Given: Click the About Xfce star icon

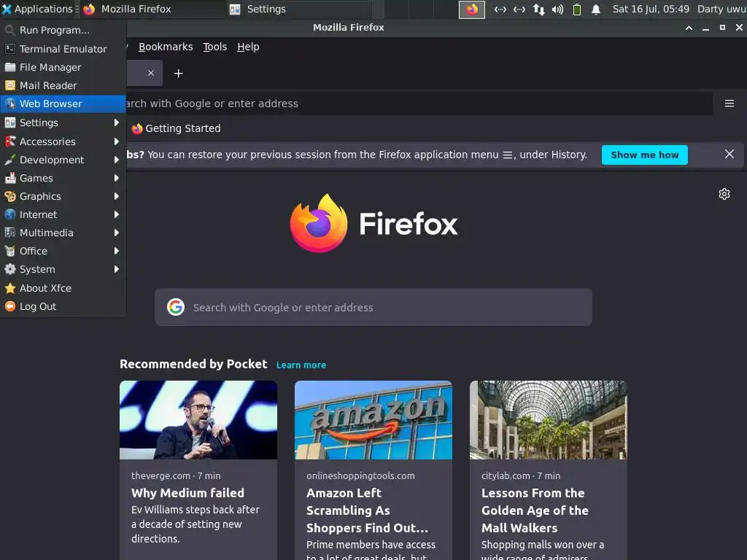Looking at the screenshot, I should tap(10, 288).
